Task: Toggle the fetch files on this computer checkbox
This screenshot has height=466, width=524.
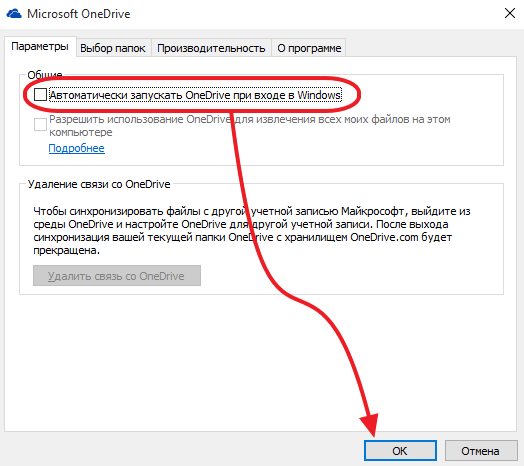Action: (40, 124)
